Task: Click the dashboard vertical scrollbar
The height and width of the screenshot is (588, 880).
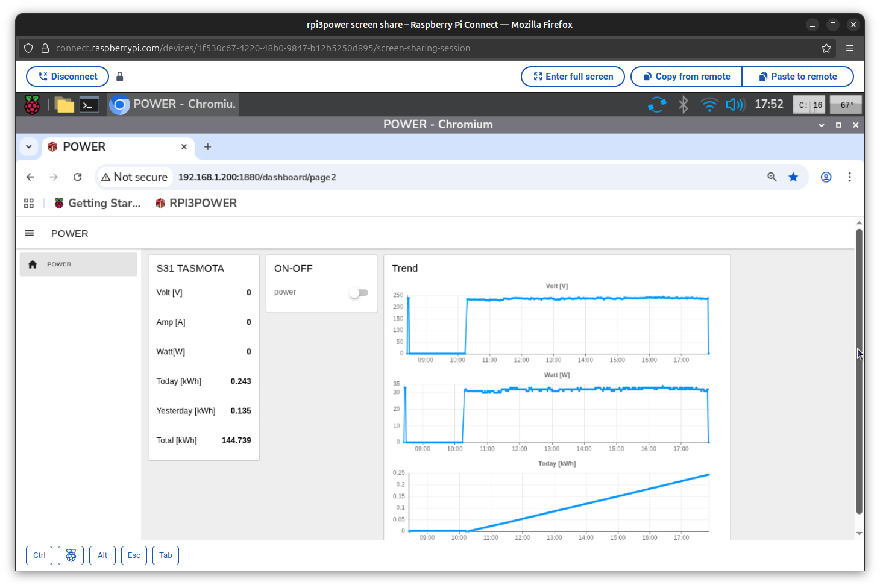Action: (859, 371)
